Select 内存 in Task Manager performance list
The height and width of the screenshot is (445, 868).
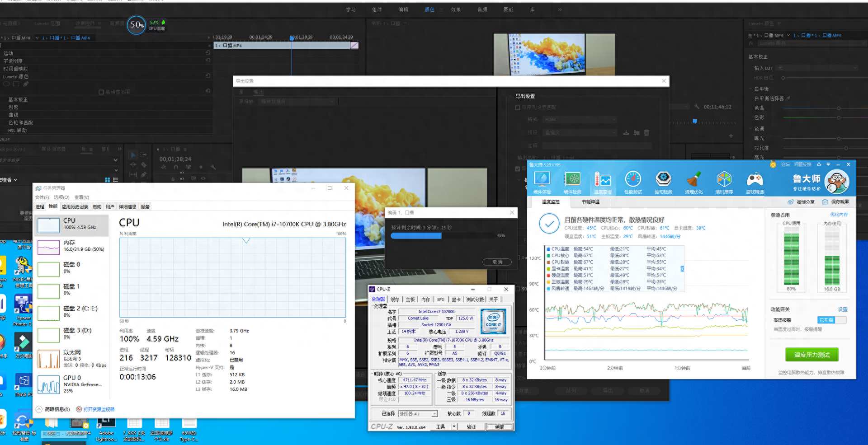[72, 247]
